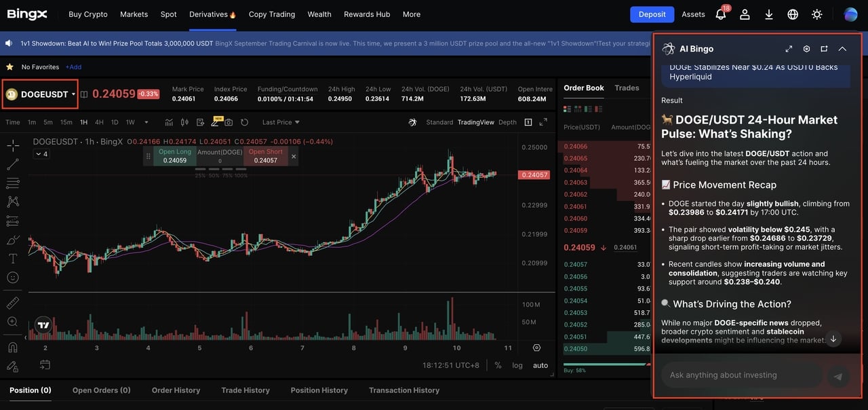Viewport: 868px width, 410px height.
Task: Click the reset chart refresh icon
Action: click(x=244, y=122)
